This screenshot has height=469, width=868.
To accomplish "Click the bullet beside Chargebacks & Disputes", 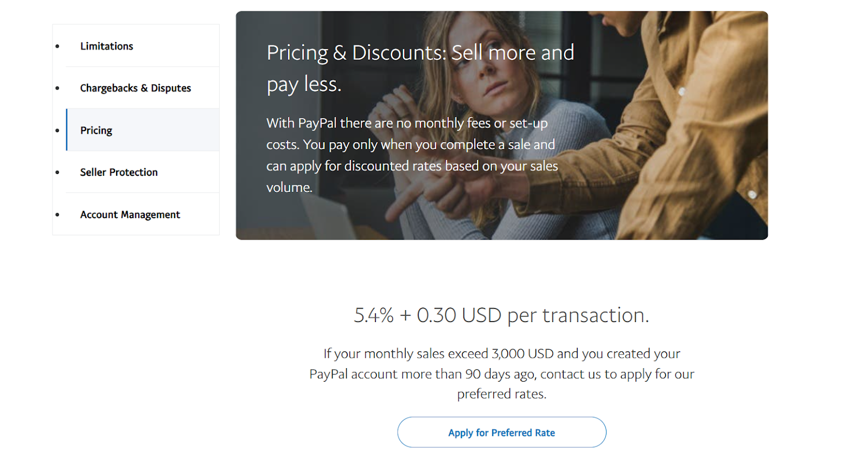I will point(58,88).
